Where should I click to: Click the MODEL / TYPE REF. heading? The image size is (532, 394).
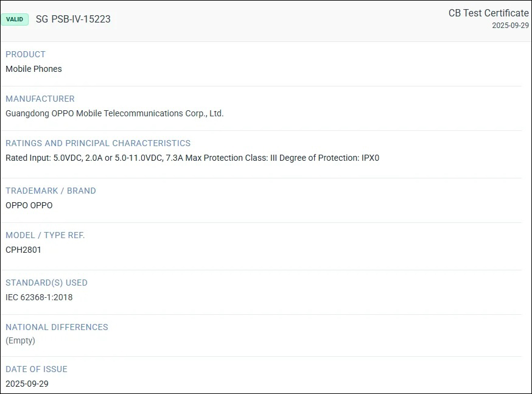(x=45, y=235)
